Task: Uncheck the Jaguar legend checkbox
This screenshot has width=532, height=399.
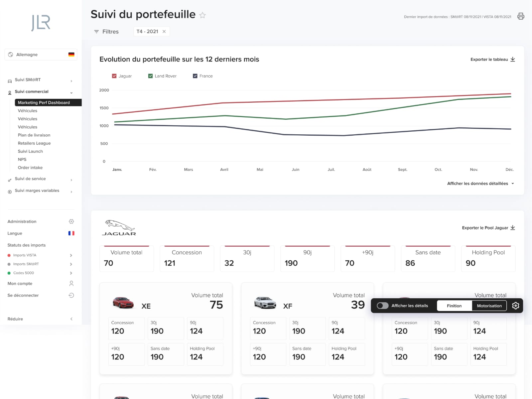Action: [x=114, y=76]
